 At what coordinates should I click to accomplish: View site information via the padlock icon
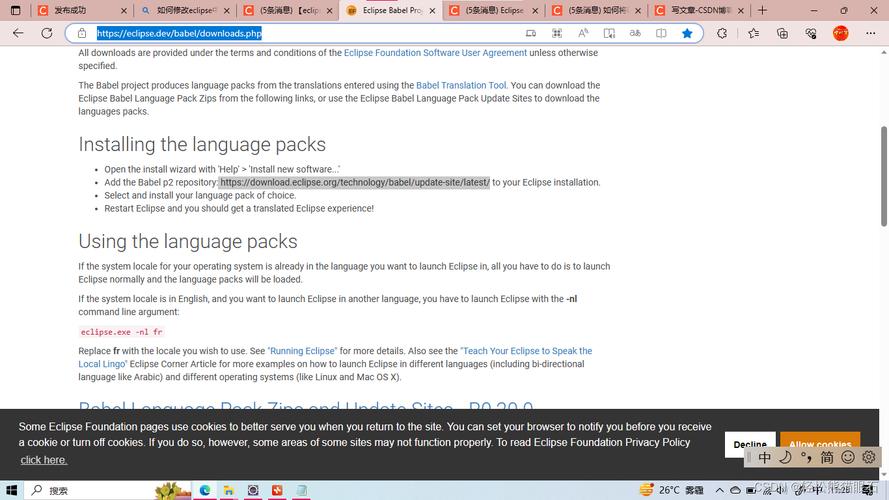(x=82, y=33)
